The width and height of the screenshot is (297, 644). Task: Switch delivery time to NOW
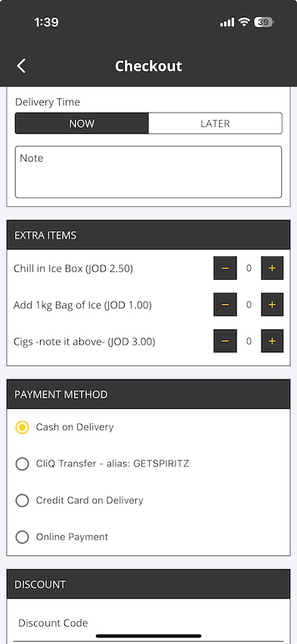tap(82, 123)
